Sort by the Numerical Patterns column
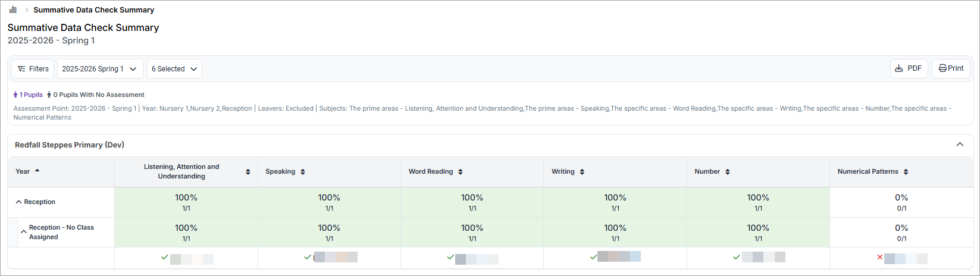The image size is (980, 276). click(x=906, y=172)
